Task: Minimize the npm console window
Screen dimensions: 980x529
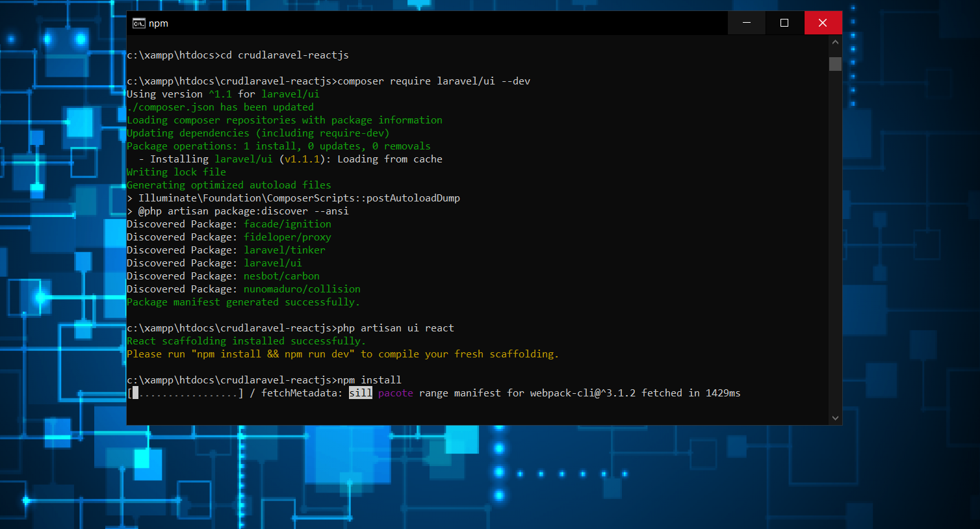Action: pyautogui.click(x=747, y=23)
